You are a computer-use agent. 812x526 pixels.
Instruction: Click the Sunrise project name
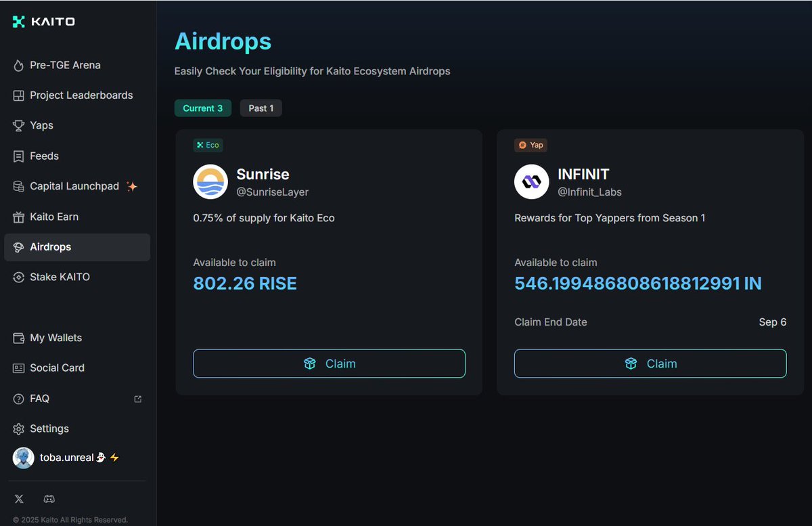pyautogui.click(x=263, y=174)
